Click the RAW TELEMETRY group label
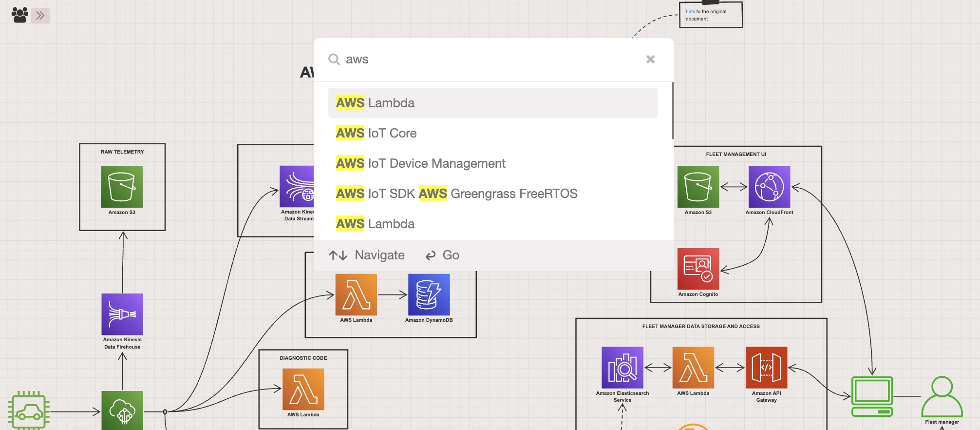The image size is (980, 430). point(122,152)
